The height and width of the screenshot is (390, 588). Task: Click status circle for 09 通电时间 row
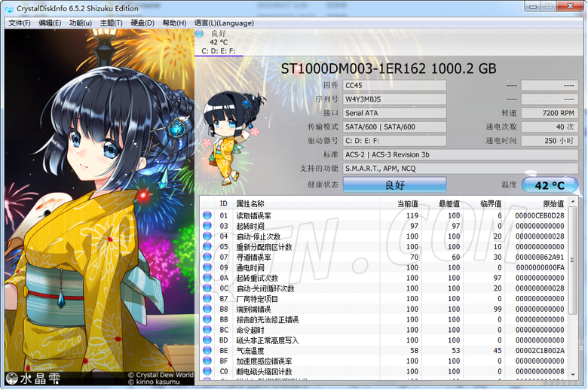(207, 267)
